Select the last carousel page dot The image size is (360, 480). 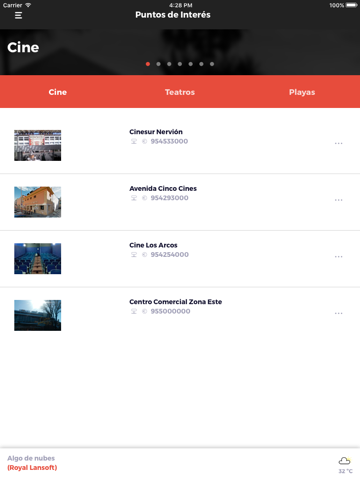click(212, 64)
